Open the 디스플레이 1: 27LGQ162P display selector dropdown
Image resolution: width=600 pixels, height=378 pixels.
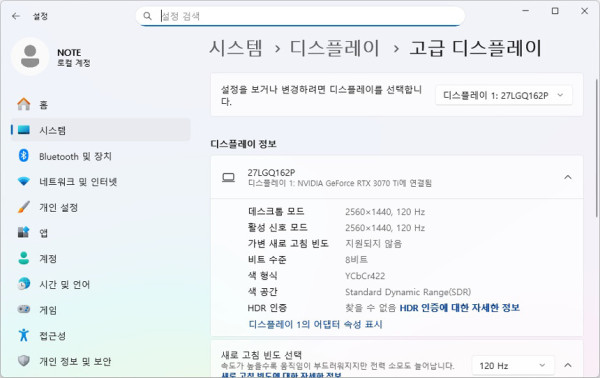[x=504, y=95]
